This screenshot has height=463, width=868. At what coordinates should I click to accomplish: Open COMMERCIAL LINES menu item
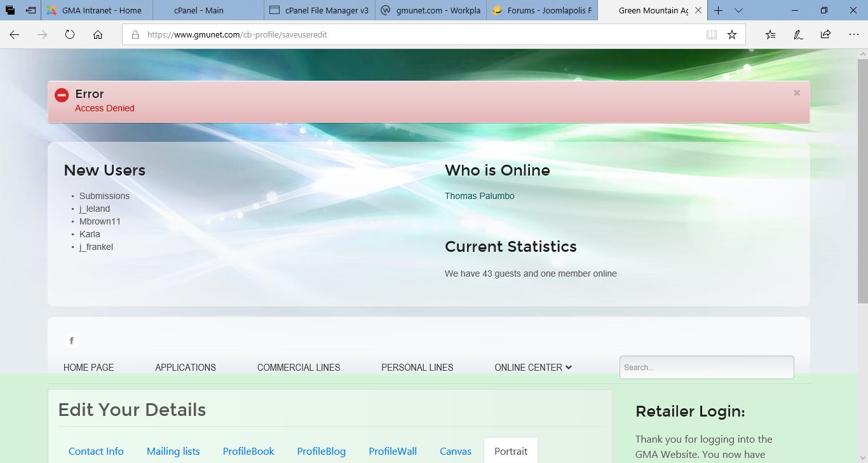pyautogui.click(x=299, y=368)
